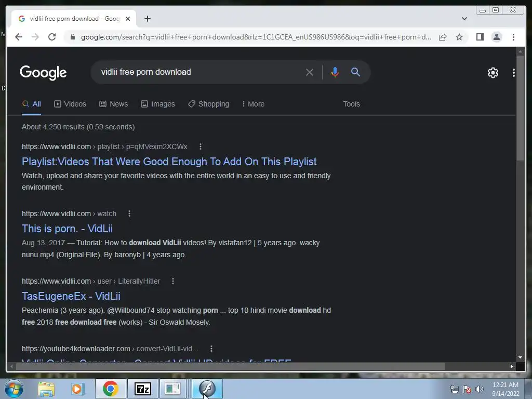
Task: Click the horizontal scrollbar right arrow
Action: [x=512, y=366]
